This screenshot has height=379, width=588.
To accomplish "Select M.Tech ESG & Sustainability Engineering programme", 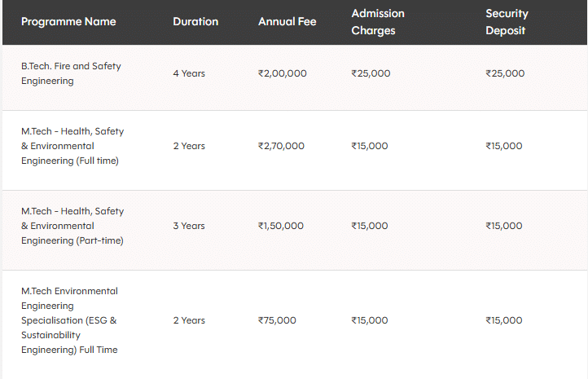I will tap(69, 320).
